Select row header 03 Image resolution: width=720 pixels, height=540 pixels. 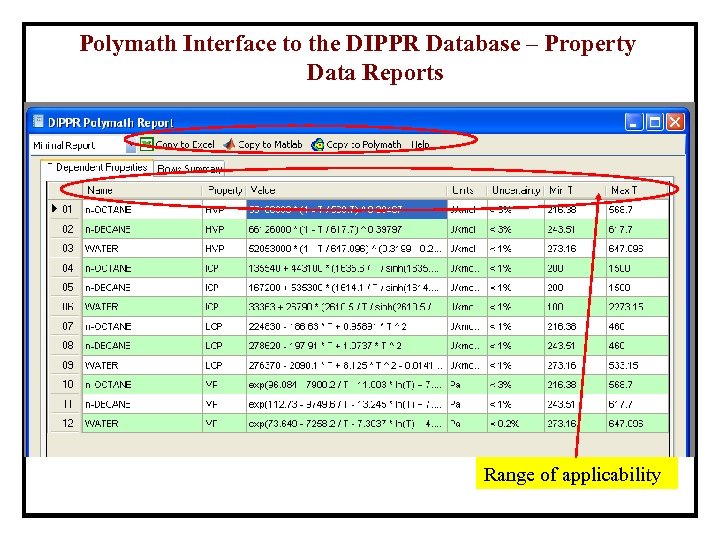tap(65, 248)
